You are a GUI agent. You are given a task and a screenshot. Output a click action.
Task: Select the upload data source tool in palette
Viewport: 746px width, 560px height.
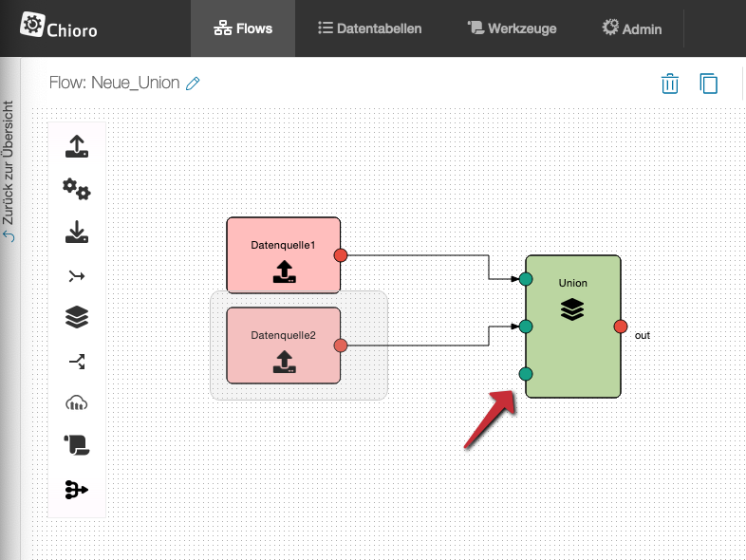click(77, 147)
